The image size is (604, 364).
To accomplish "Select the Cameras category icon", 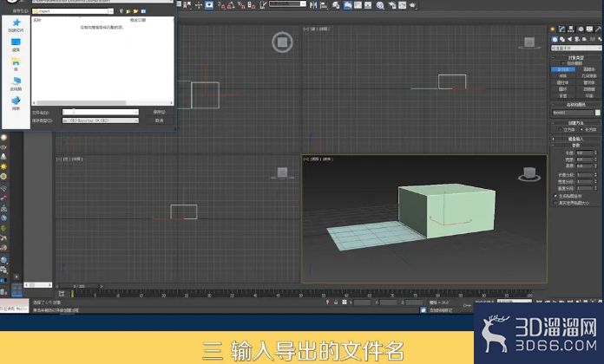I will (x=577, y=39).
